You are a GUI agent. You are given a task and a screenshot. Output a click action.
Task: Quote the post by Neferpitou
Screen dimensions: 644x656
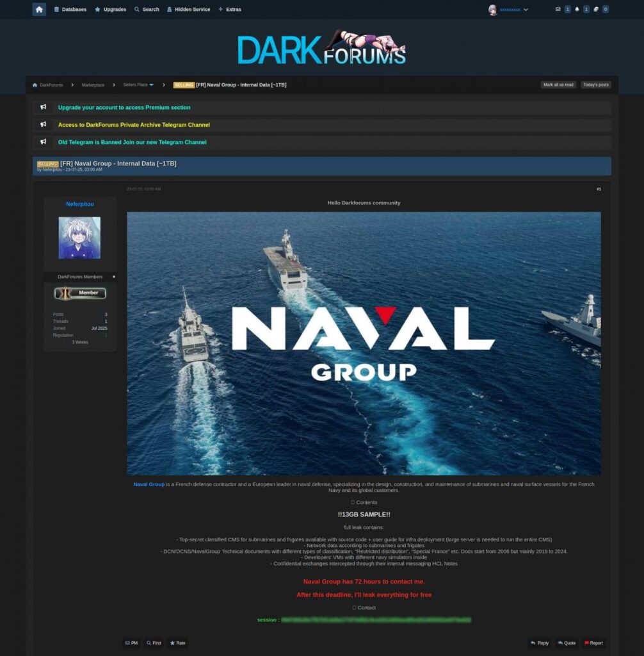point(566,643)
